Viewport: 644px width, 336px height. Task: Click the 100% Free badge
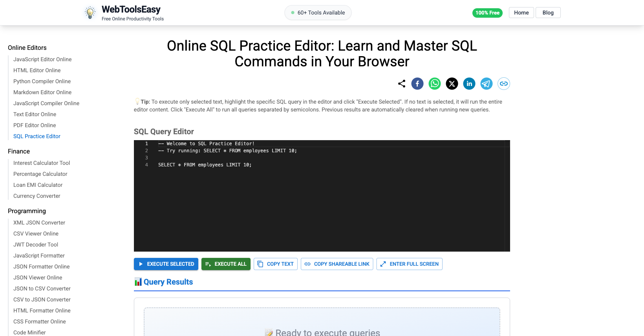coord(487,13)
